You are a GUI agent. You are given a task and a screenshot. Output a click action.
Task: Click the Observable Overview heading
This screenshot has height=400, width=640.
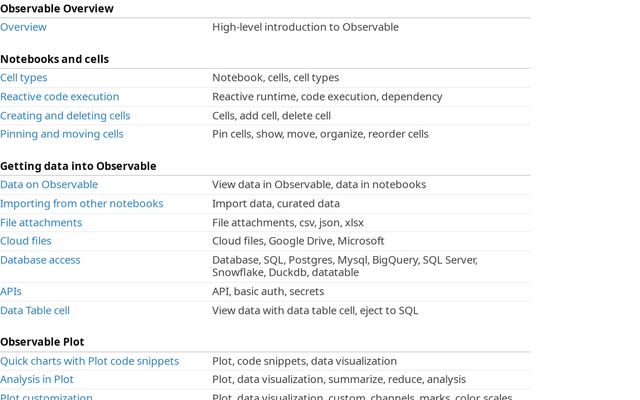(x=57, y=9)
